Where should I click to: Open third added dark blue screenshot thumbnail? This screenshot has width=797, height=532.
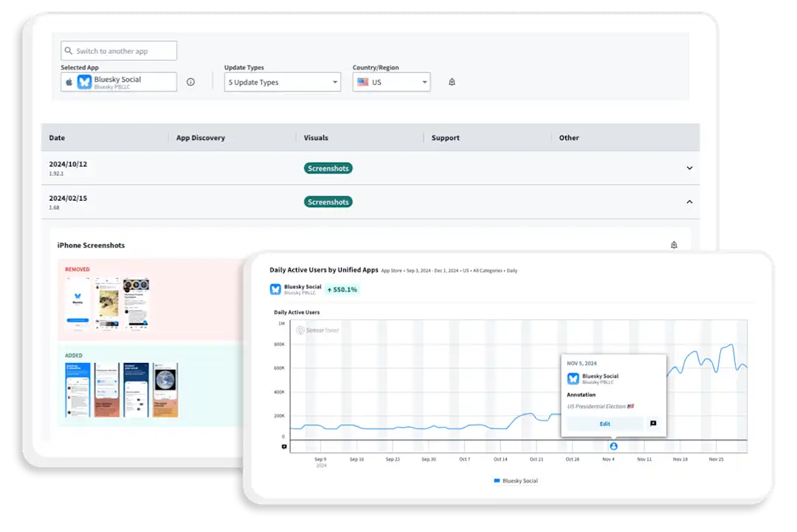137,390
